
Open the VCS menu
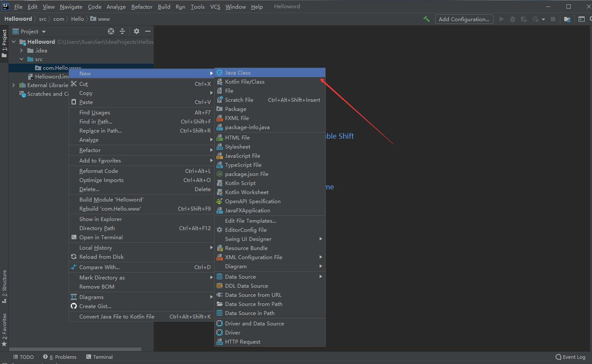pyautogui.click(x=215, y=6)
